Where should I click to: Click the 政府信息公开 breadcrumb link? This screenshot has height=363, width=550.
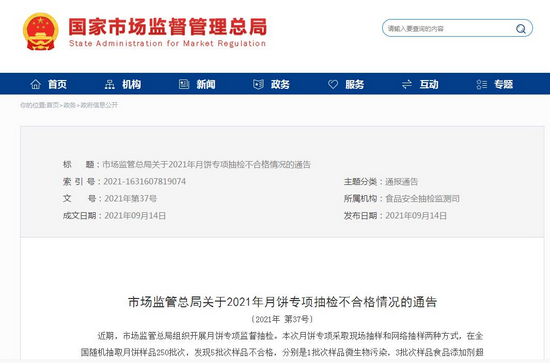[99, 105]
